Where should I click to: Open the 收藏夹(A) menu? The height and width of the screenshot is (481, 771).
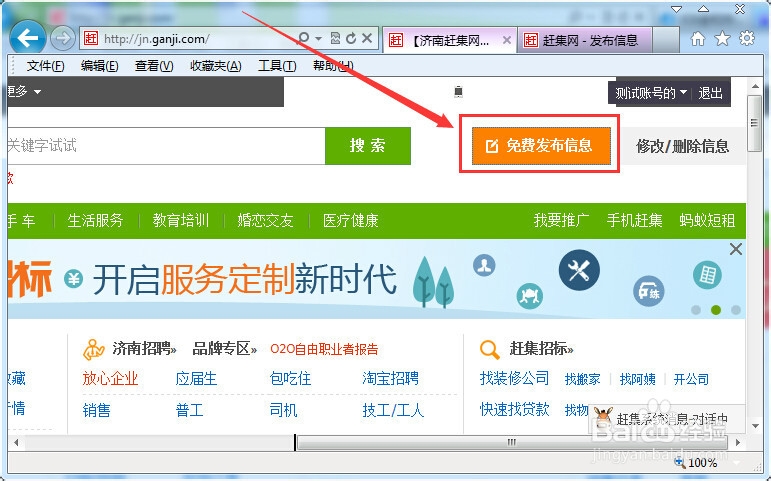pyautogui.click(x=215, y=66)
